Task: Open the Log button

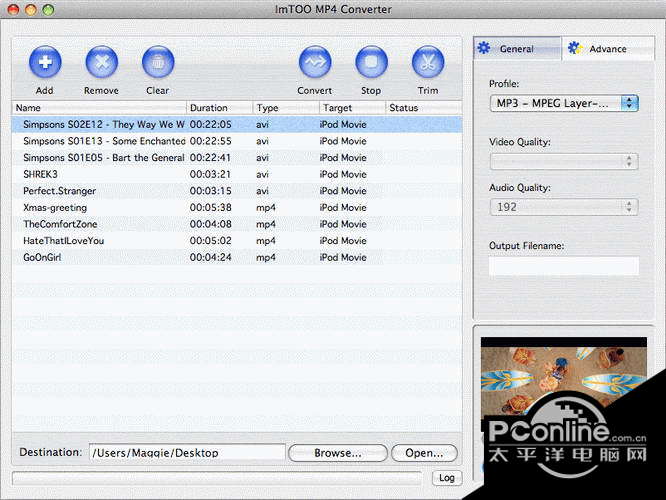Action: point(447,478)
